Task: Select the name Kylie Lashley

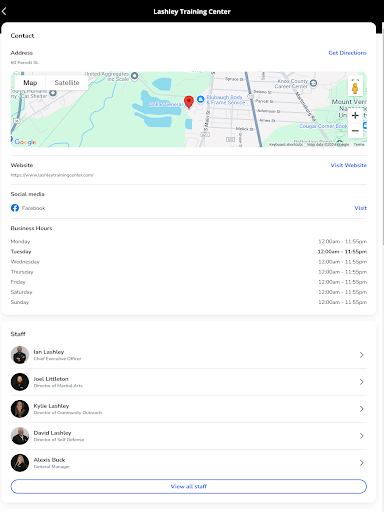Action: [51, 406]
